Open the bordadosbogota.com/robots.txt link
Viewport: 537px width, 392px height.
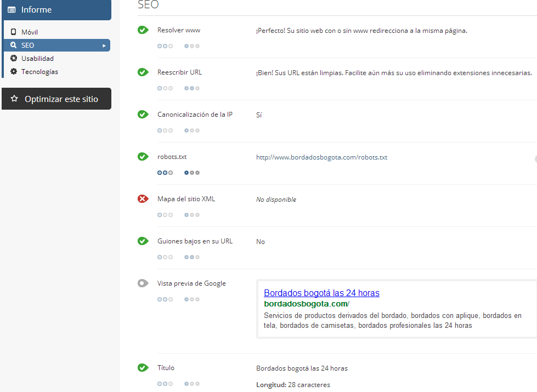[x=321, y=157]
